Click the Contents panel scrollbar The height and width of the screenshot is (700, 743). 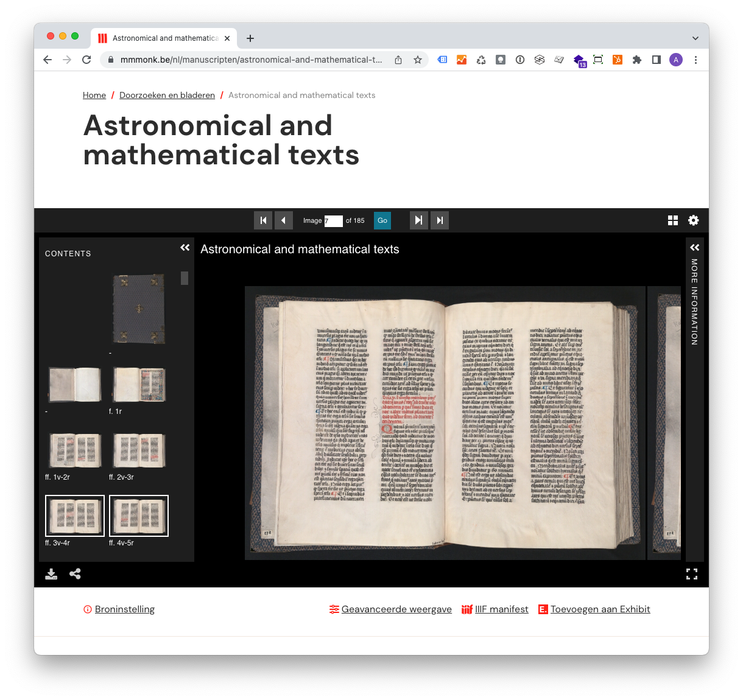185,278
